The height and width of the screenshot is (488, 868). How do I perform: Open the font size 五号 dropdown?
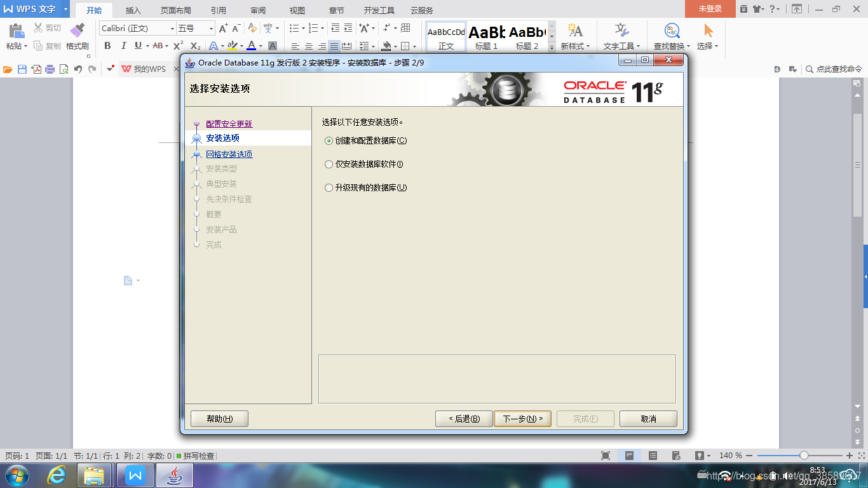212,29
